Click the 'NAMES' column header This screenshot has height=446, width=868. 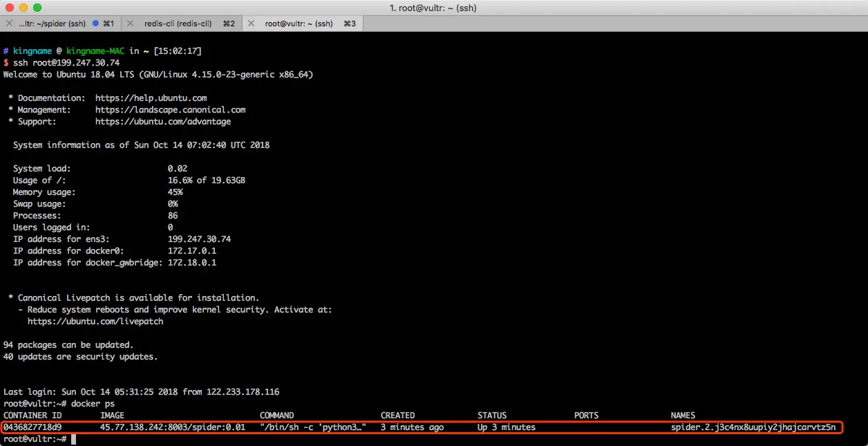click(x=683, y=416)
